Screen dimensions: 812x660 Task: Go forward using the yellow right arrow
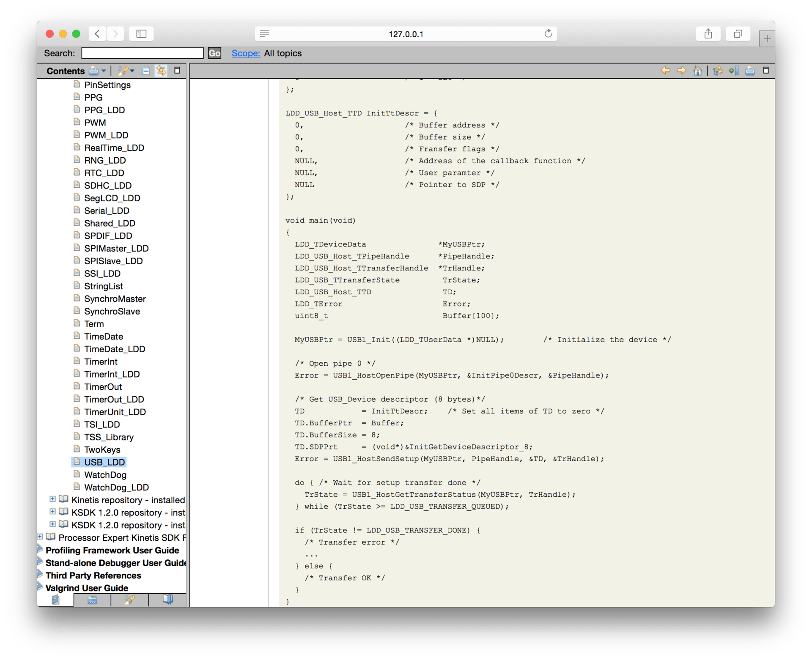pos(681,71)
